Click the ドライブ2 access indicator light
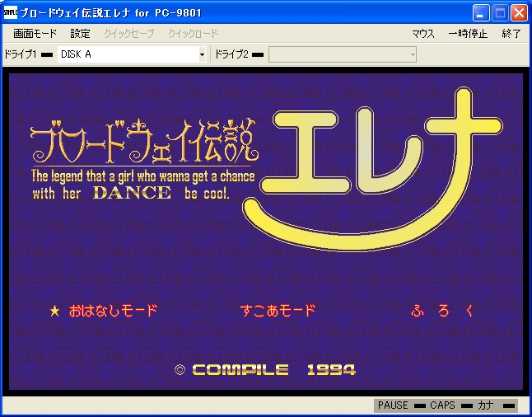The height and width of the screenshot is (417, 532). tap(258, 54)
